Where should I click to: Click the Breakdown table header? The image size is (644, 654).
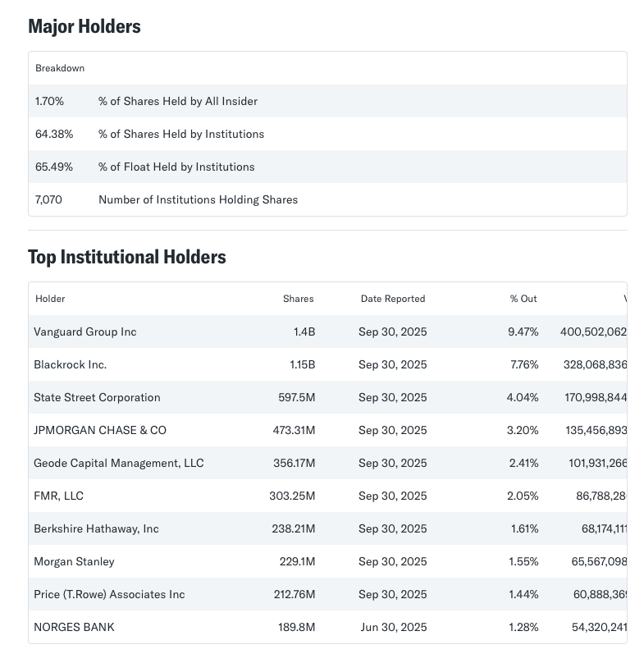tap(60, 68)
